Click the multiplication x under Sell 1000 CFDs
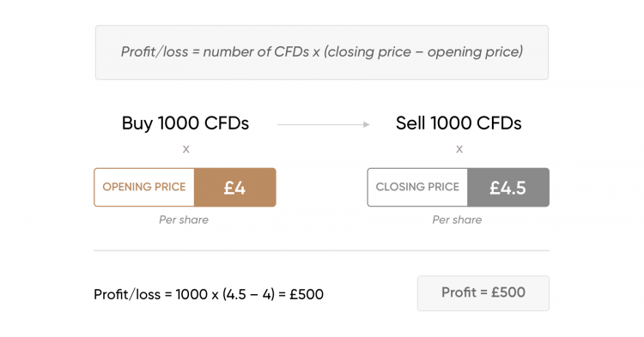The image size is (644, 337). click(459, 149)
